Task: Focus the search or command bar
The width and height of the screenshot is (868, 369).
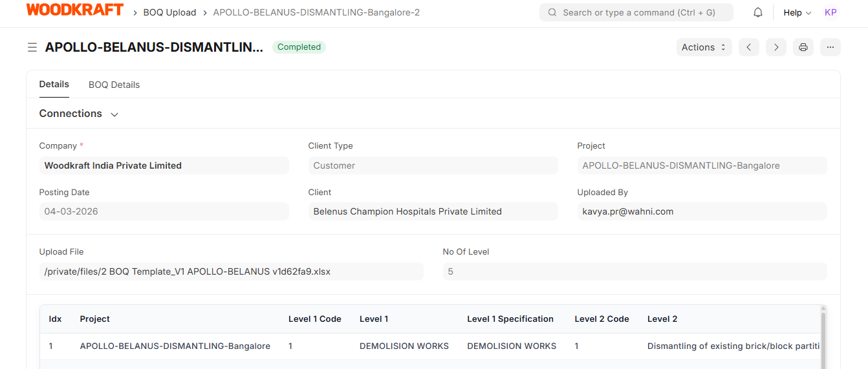Action: point(636,12)
